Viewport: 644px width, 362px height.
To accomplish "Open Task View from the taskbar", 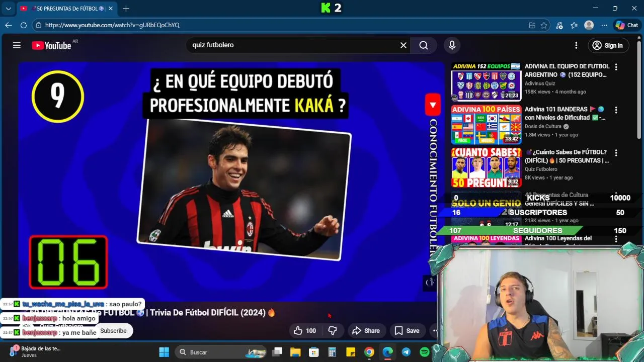I will point(277,352).
